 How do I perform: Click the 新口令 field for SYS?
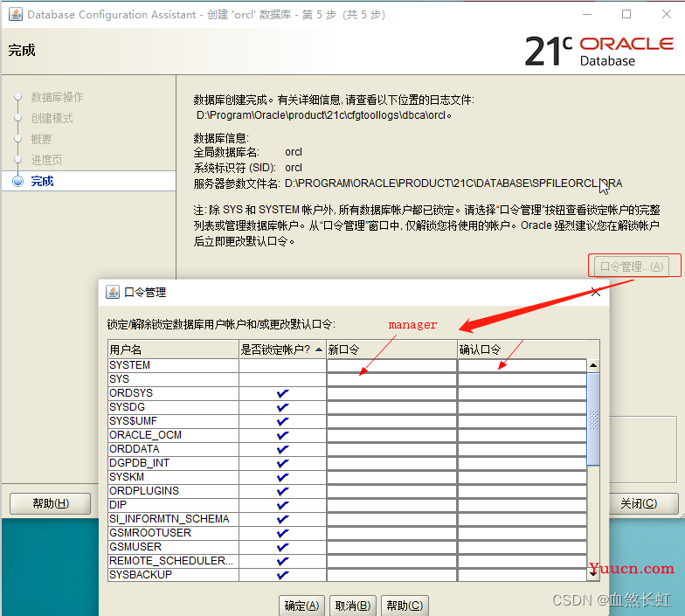point(391,379)
